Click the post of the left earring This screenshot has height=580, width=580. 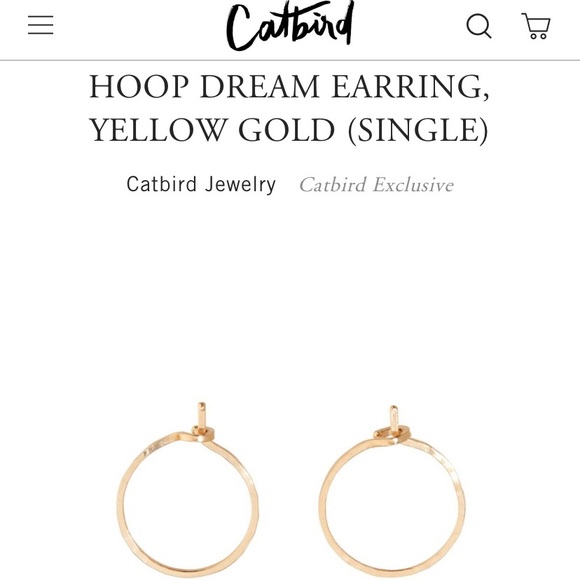tap(202, 415)
